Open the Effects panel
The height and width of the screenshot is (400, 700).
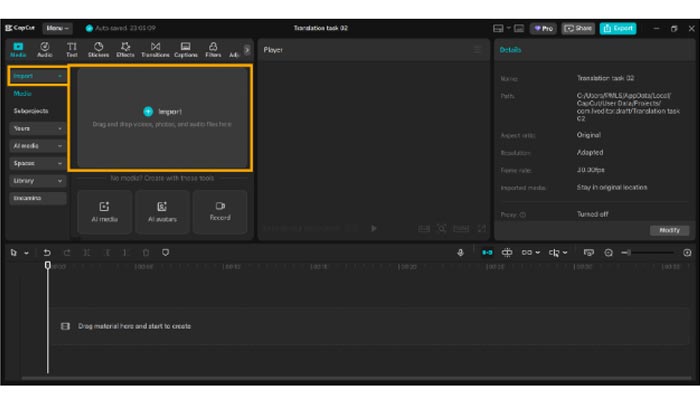pos(125,49)
